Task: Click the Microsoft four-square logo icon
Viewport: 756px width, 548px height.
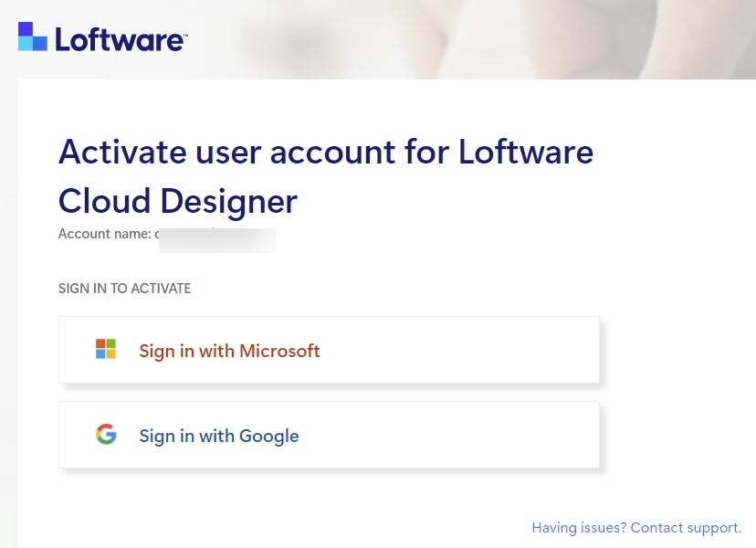Action: (106, 349)
